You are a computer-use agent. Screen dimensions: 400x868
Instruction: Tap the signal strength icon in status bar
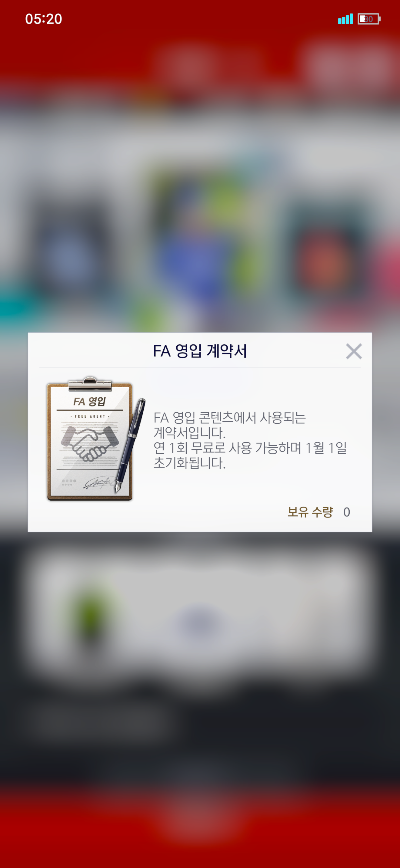point(345,19)
